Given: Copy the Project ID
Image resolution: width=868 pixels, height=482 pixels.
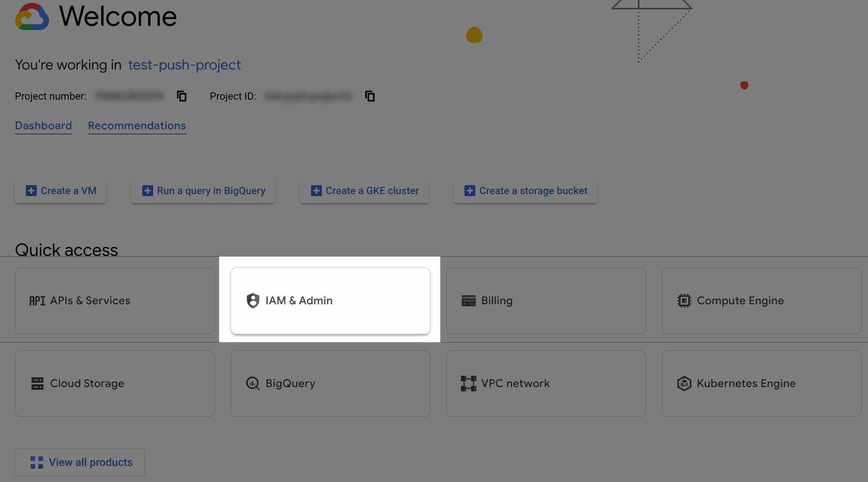Looking at the screenshot, I should pyautogui.click(x=370, y=95).
